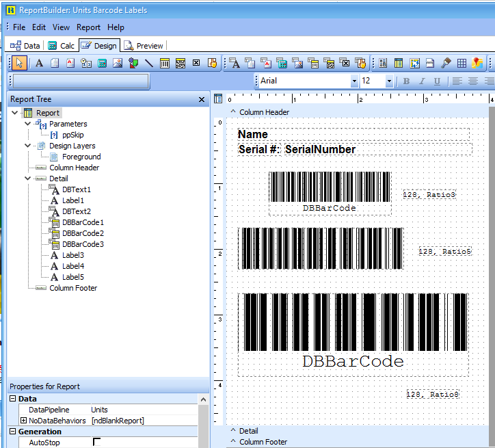Select the Detail band divider
The height and width of the screenshot is (448, 495).
[x=358, y=431]
